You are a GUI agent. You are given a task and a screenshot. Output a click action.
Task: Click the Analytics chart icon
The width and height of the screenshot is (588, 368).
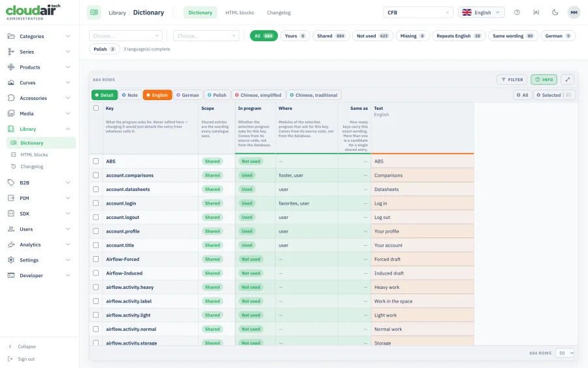[x=11, y=244]
